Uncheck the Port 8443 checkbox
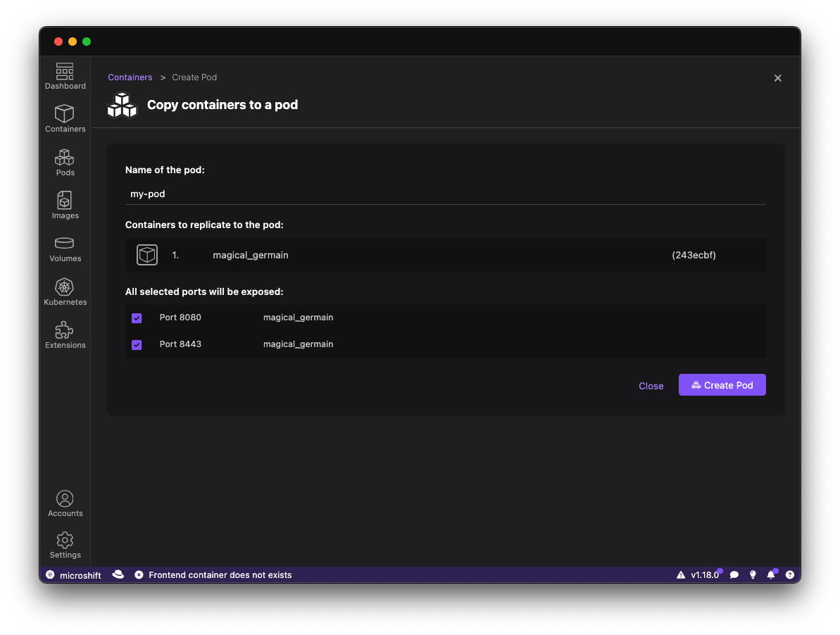 click(137, 345)
